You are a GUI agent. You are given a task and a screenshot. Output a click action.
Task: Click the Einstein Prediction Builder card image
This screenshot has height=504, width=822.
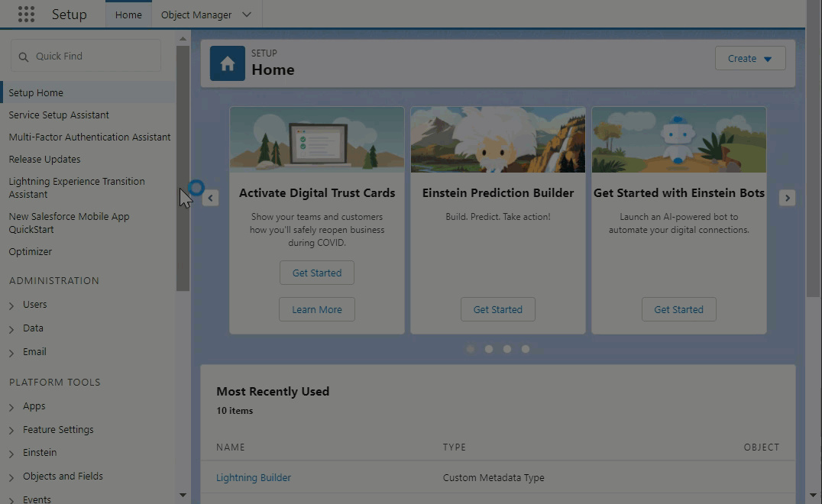(x=498, y=140)
